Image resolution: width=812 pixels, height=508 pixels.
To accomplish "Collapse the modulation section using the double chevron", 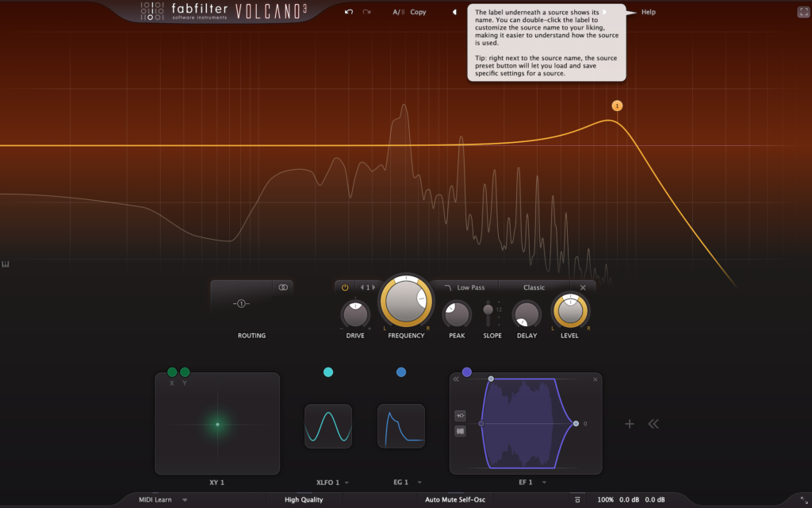I will (653, 424).
